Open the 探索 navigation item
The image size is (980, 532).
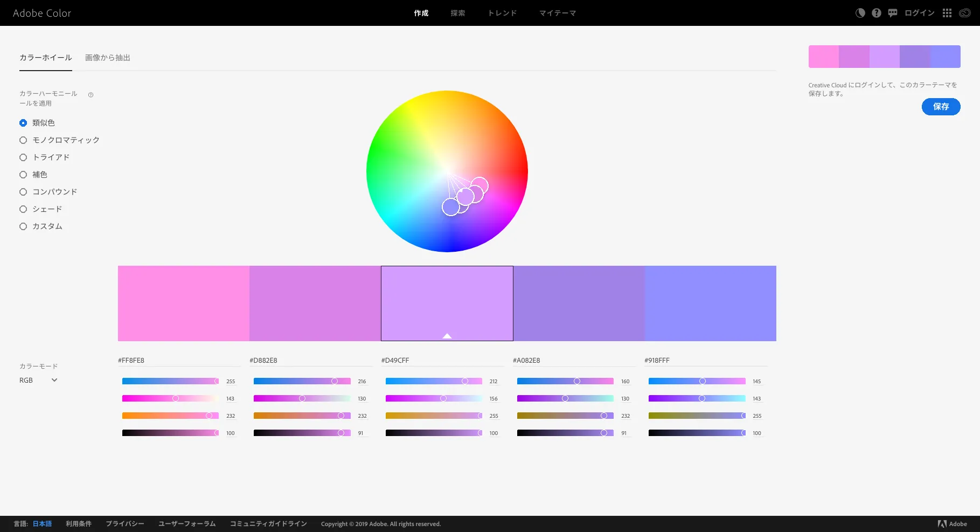(458, 13)
